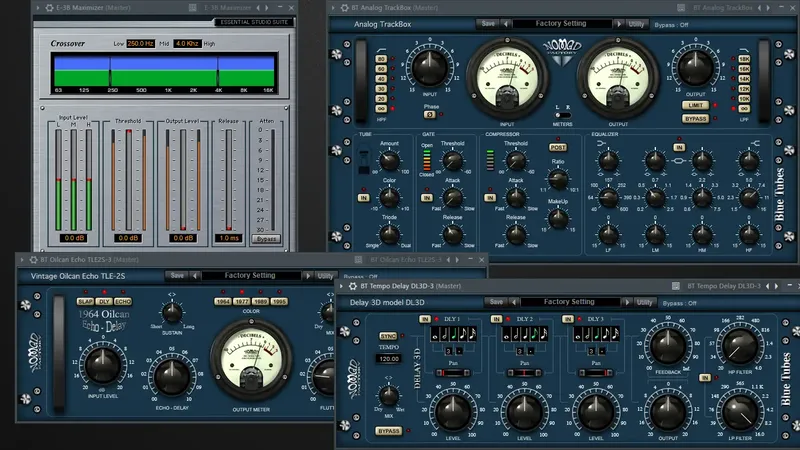Click the gear icon of E-38 Maximizer window
The height and width of the screenshot is (450, 800).
click(x=49, y=8)
